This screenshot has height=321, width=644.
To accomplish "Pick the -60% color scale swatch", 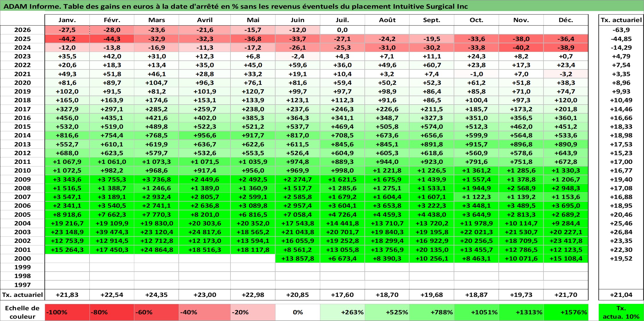I will (157, 312).
